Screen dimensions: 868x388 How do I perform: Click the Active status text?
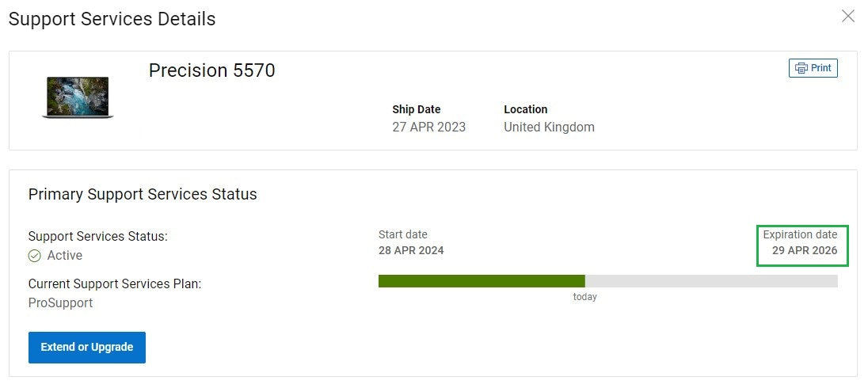click(65, 256)
